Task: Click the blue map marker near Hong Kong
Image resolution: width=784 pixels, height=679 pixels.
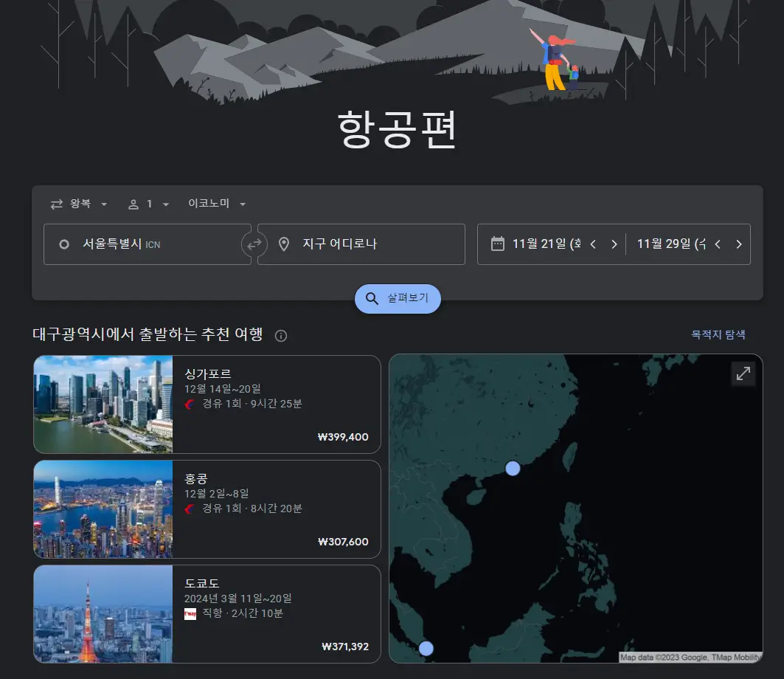Action: (x=513, y=467)
